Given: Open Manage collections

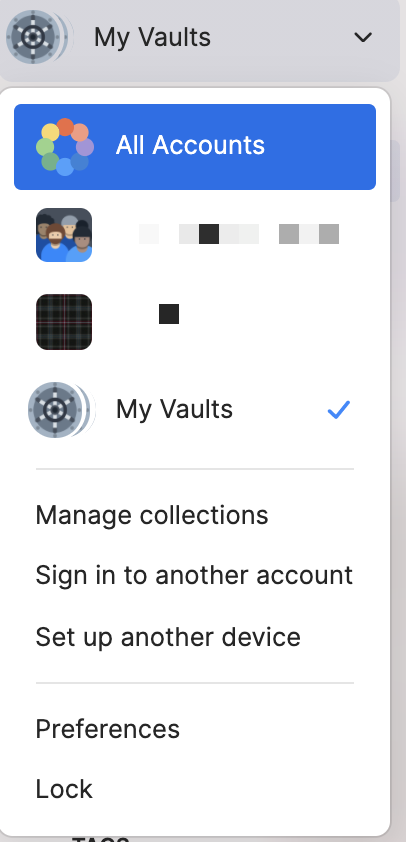Looking at the screenshot, I should point(151,516).
